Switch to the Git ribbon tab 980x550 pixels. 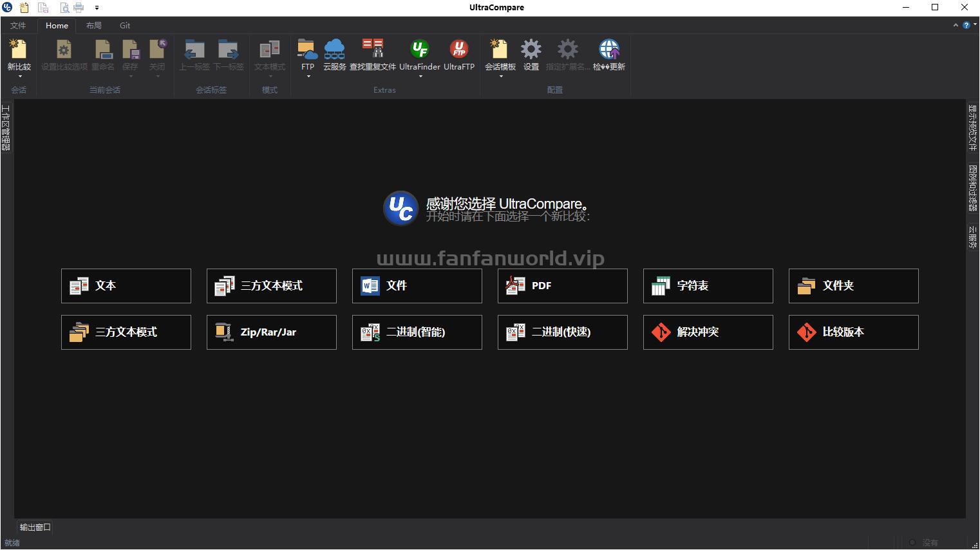pyautogui.click(x=125, y=26)
